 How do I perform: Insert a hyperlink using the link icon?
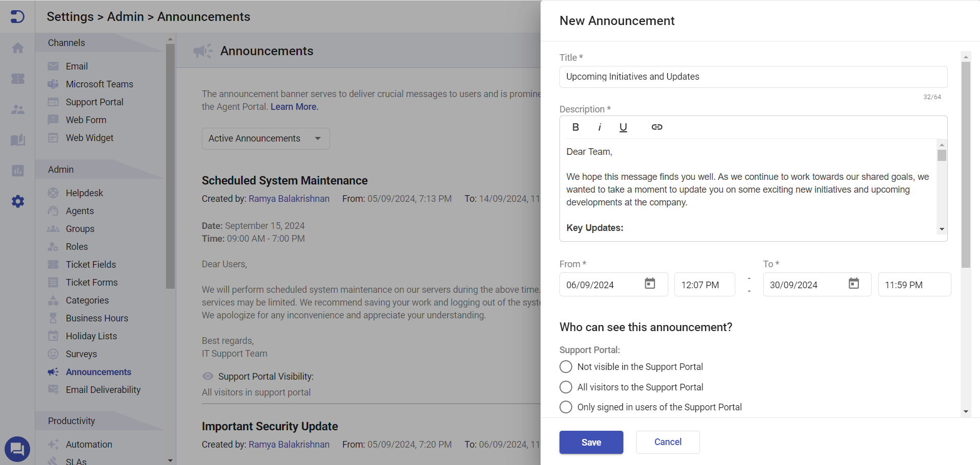657,127
